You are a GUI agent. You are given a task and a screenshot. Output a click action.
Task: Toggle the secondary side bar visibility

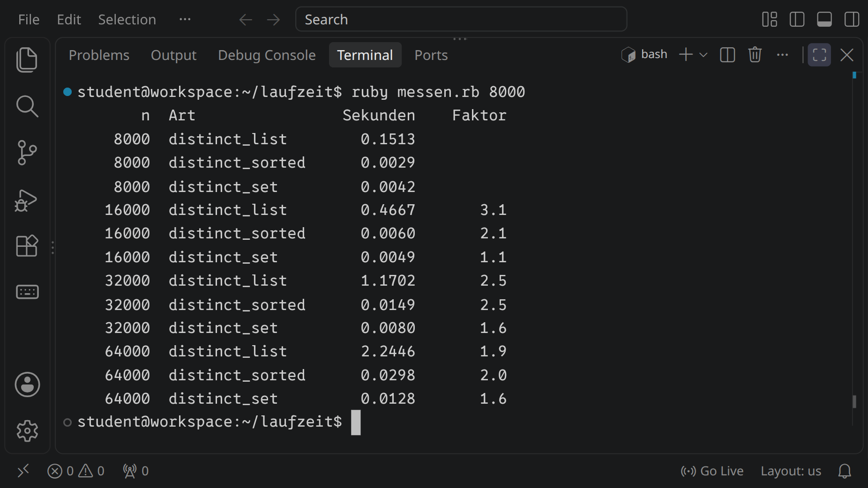[x=852, y=20]
